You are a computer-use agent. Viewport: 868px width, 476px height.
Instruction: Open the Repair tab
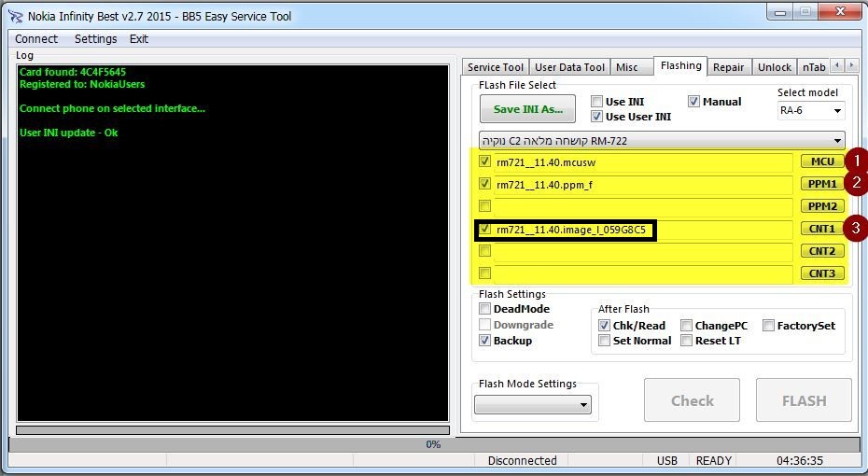(728, 67)
